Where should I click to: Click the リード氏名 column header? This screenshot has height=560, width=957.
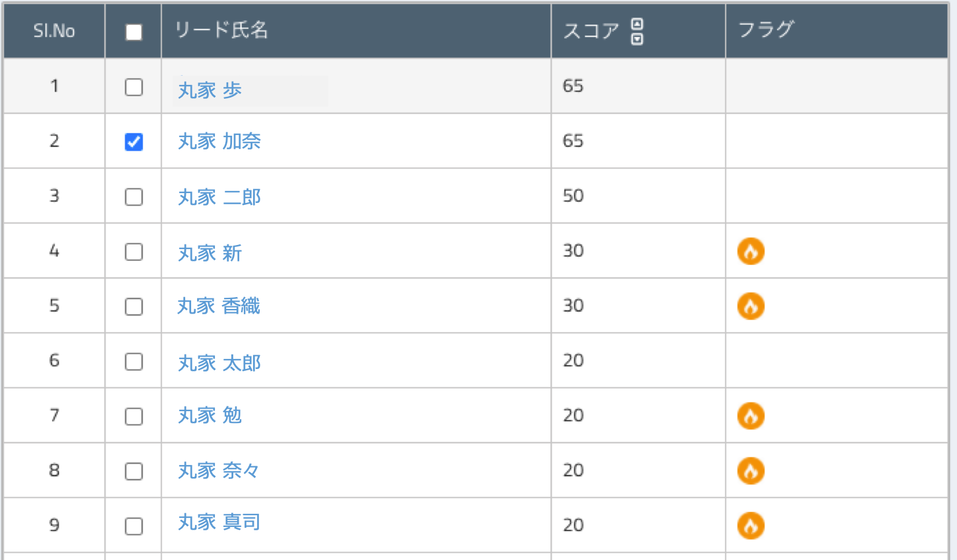(221, 30)
